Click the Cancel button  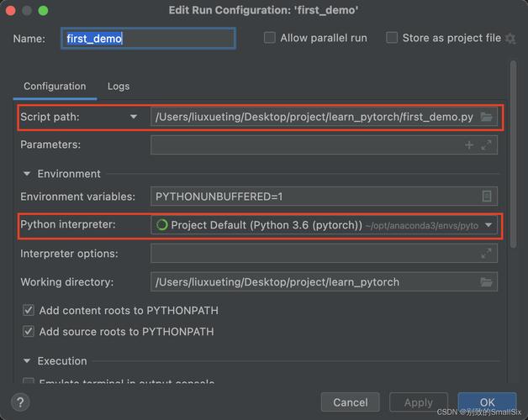click(351, 402)
